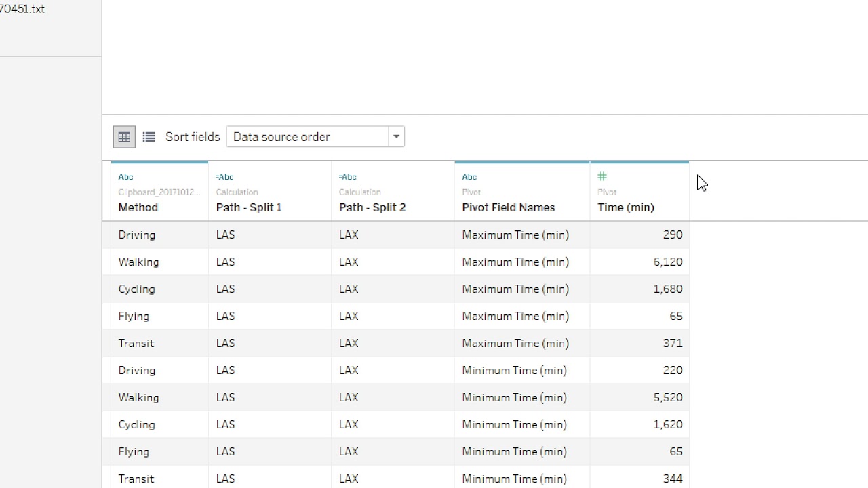Click the =Abc data type icon for Path - Split 2
The width and height of the screenshot is (868, 488).
click(347, 177)
